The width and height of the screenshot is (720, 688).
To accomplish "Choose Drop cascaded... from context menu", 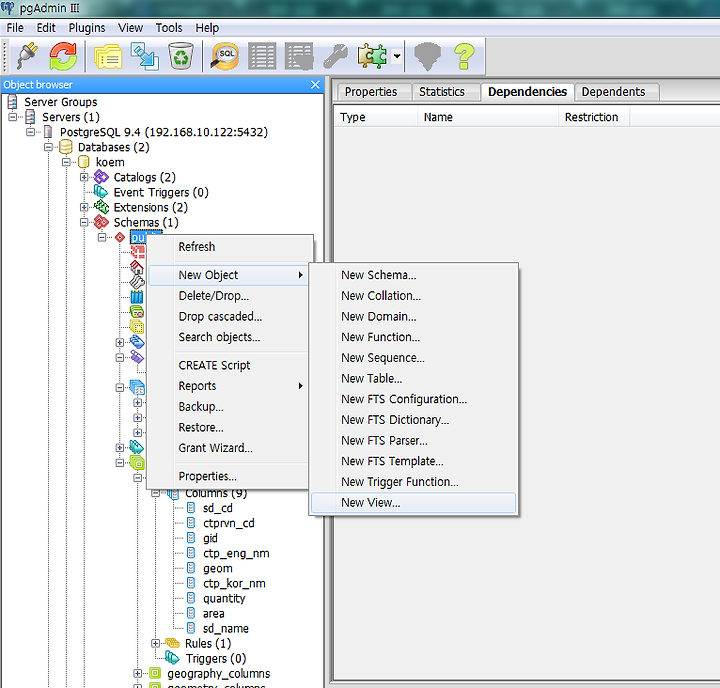I will (228, 316).
